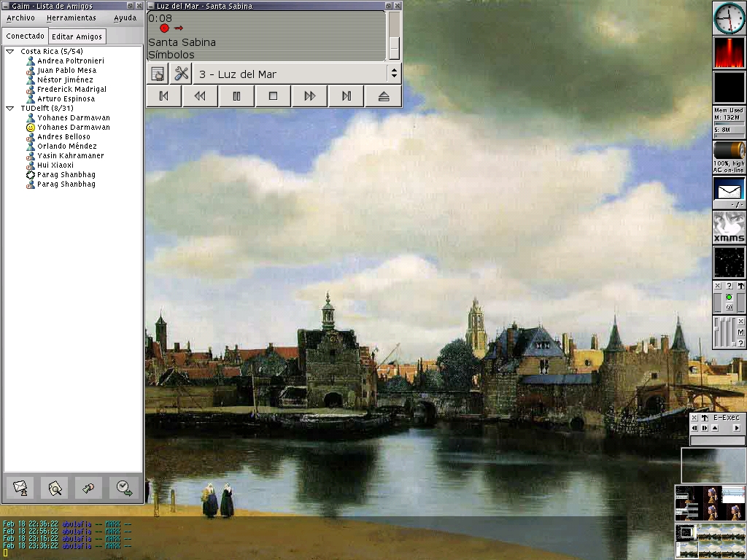The image size is (747, 560).
Task: Click the green indicator light applet button
Action: [x=729, y=297]
